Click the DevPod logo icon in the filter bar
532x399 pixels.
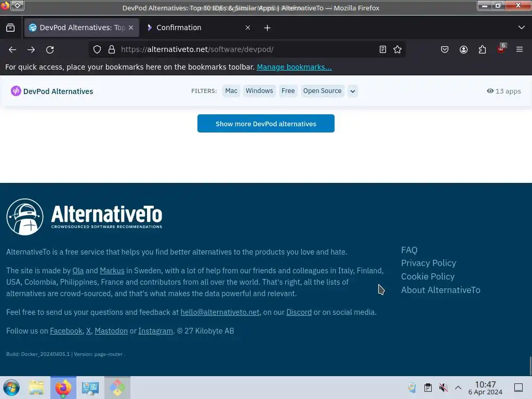tap(16, 91)
